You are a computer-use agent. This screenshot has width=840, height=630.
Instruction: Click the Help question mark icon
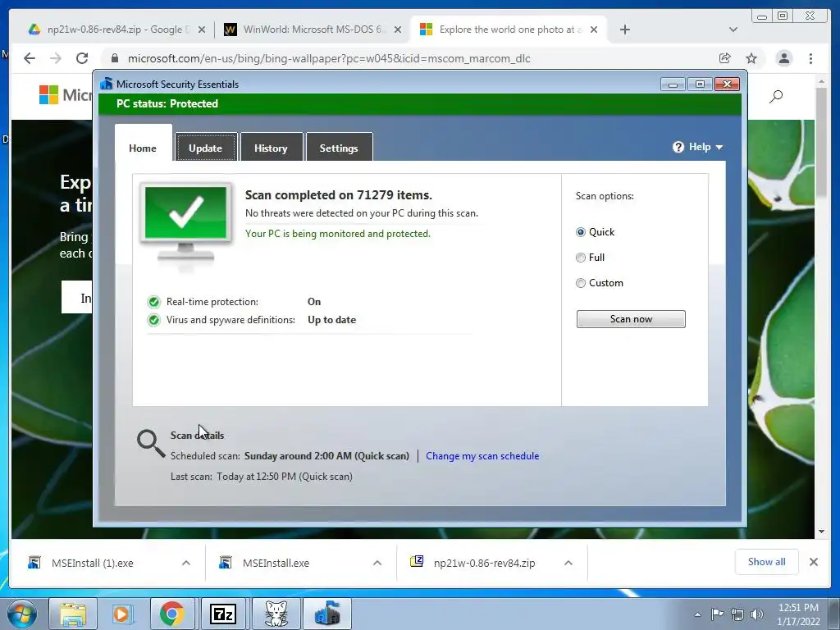(x=678, y=147)
